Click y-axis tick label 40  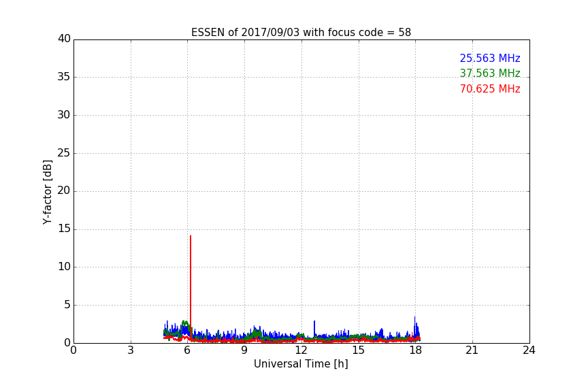(64, 39)
